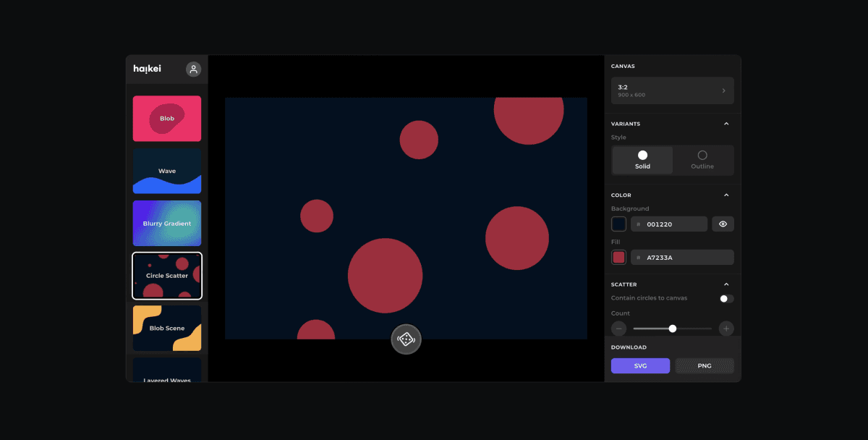The image size is (868, 440).
Task: Collapse the Variants section chevron
Action: tap(726, 124)
